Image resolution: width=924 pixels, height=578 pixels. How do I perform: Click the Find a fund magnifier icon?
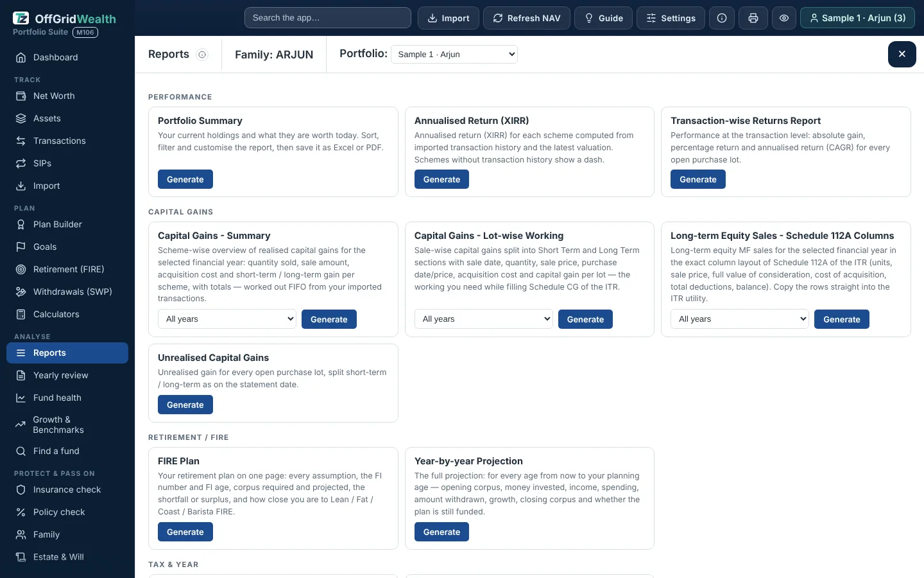tap(21, 451)
